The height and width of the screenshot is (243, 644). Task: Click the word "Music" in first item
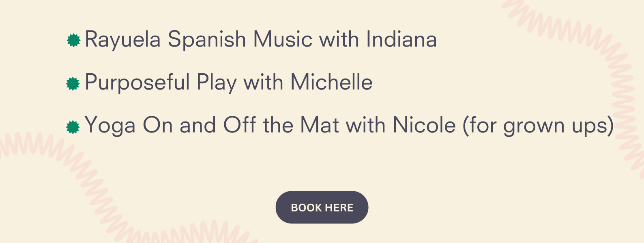(x=283, y=39)
